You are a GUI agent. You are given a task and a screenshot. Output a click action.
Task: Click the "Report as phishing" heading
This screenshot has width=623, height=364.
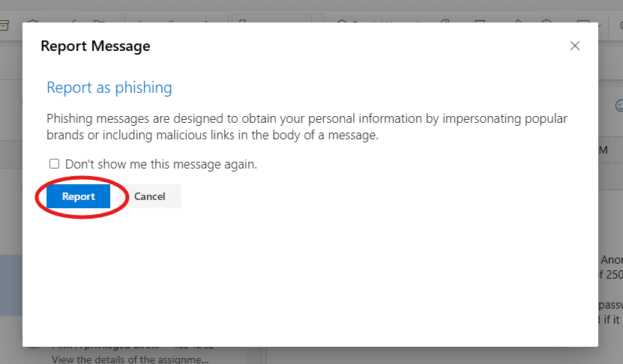[109, 88]
